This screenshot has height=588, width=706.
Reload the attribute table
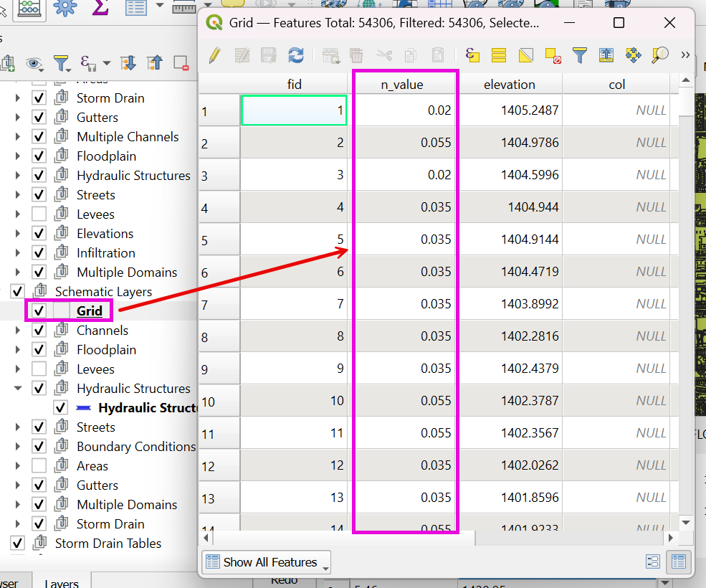coord(295,55)
